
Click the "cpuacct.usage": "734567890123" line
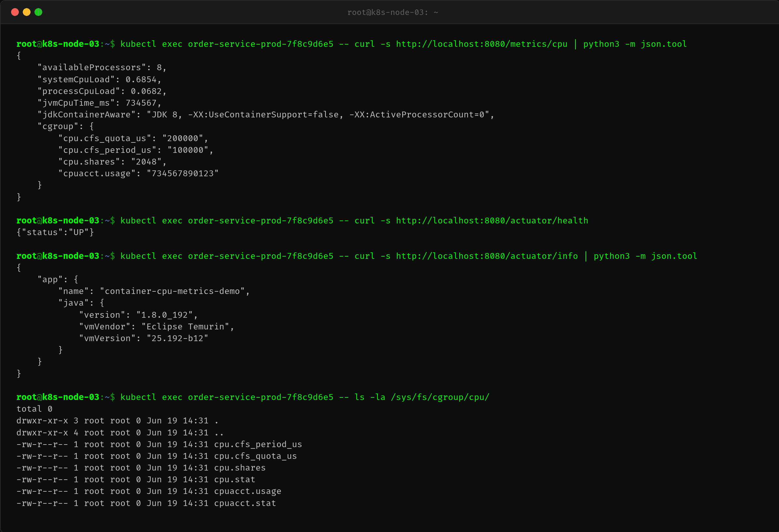(139, 174)
